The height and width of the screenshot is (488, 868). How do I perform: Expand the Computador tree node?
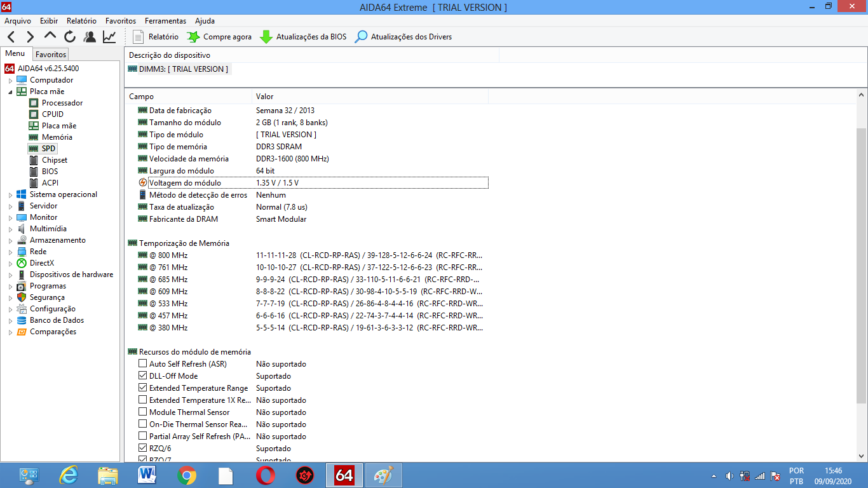click(x=10, y=81)
